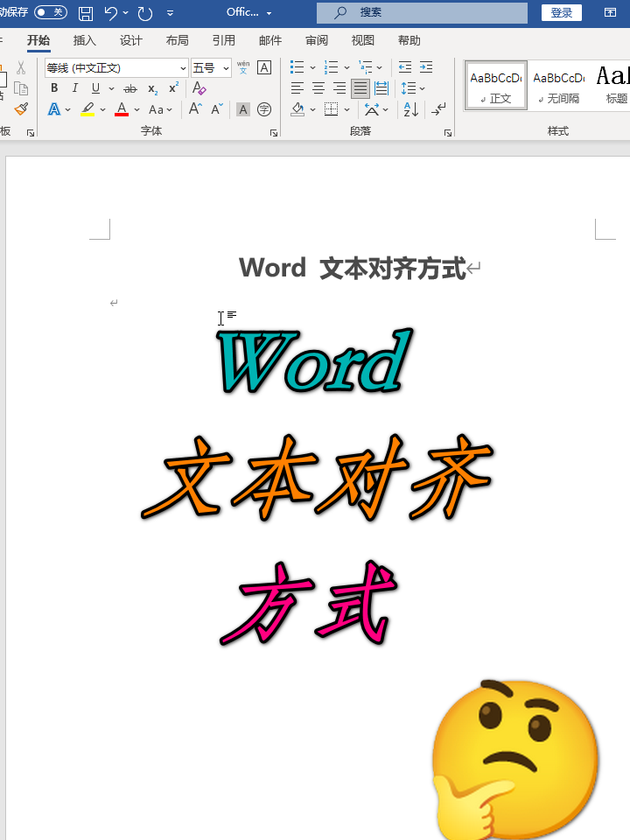Expand bullet list style dropdown arrow
The image size is (630, 840).
[x=313, y=68]
